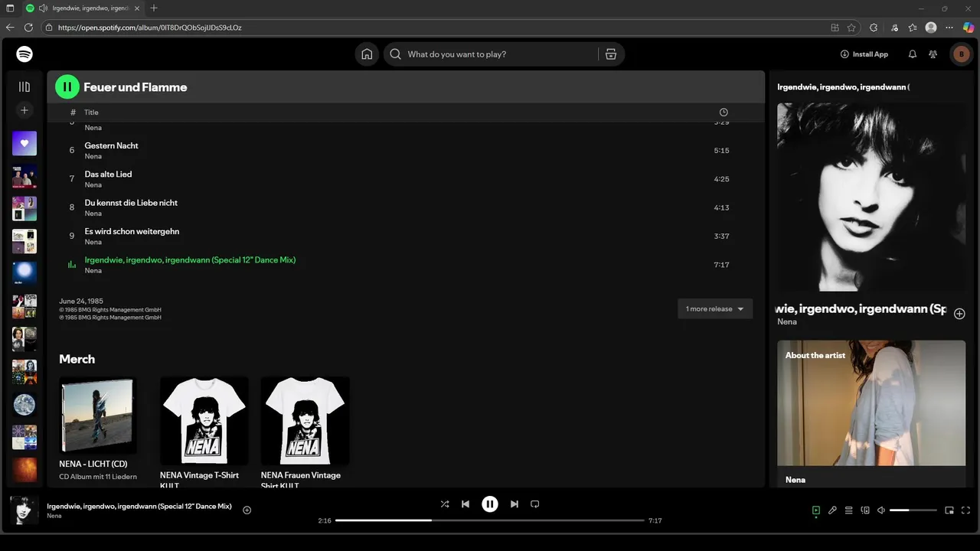Skip to the next track
980x551 pixels.
[x=514, y=504]
